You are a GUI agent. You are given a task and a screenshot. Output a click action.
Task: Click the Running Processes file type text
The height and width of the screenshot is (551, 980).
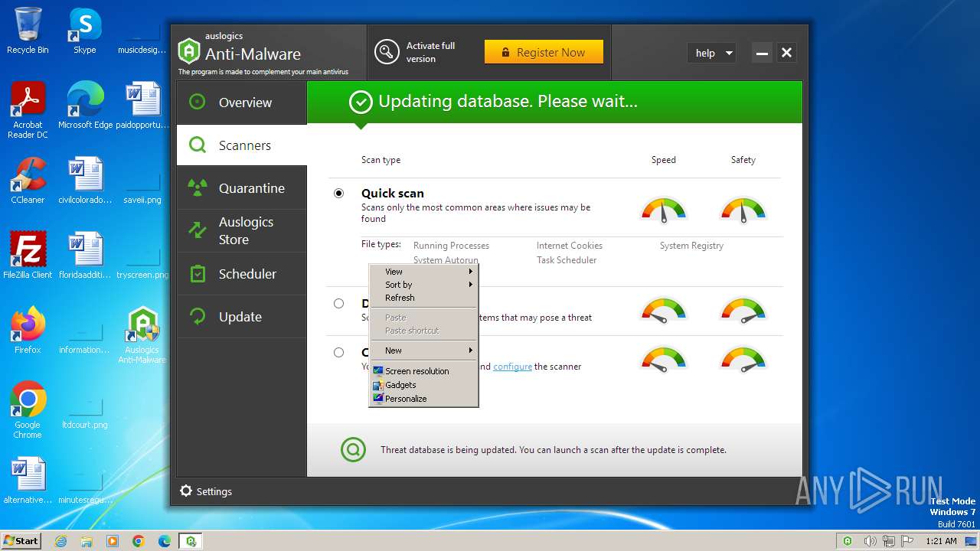[451, 246]
